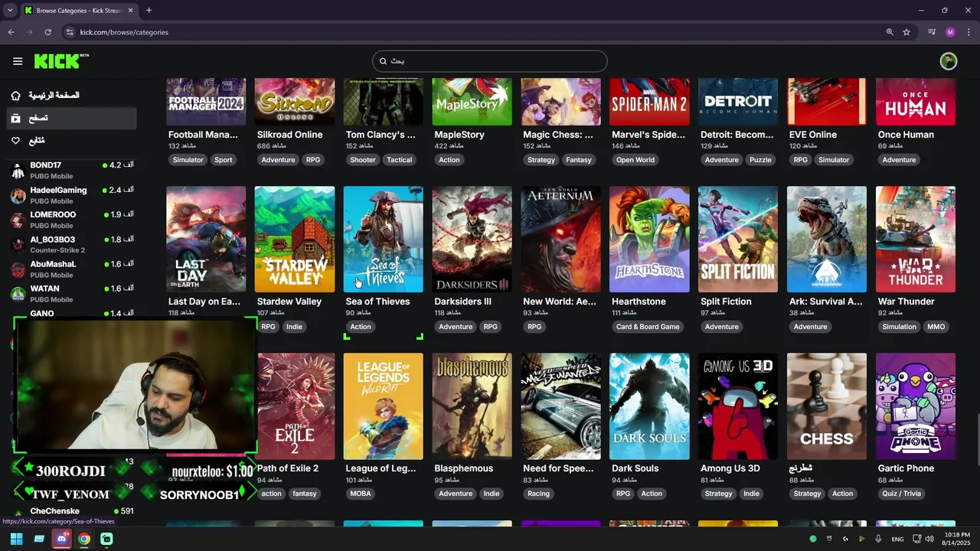Open the Chess category cover
Image resolution: width=980 pixels, height=551 pixels.
click(827, 406)
